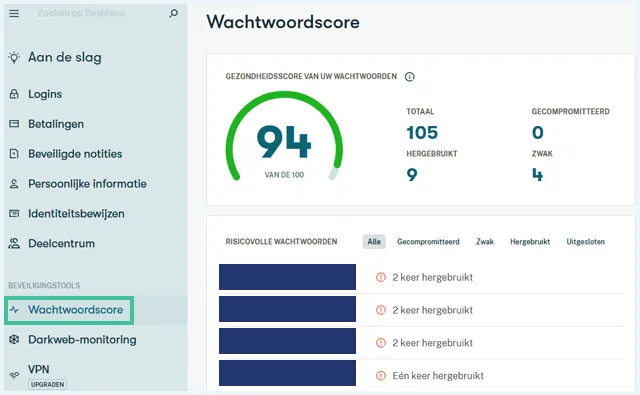The image size is (640, 395).
Task: Click the total count 105
Action: 422,133
